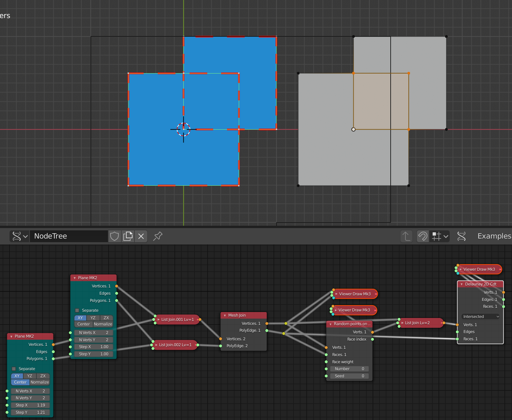Click PolyEdge. 1 output socket of Mesh Join
Viewport: 512px width, 420px height.
pos(267,330)
